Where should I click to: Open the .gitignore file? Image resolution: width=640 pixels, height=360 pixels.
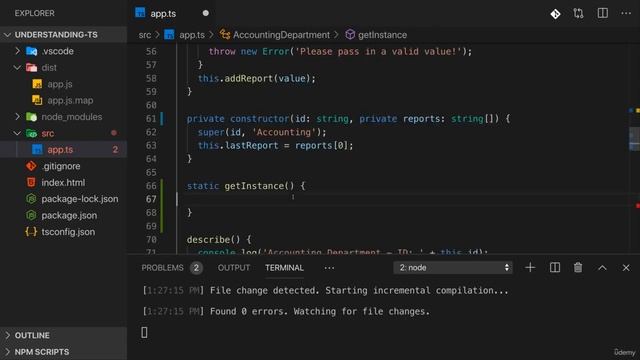tap(61, 166)
